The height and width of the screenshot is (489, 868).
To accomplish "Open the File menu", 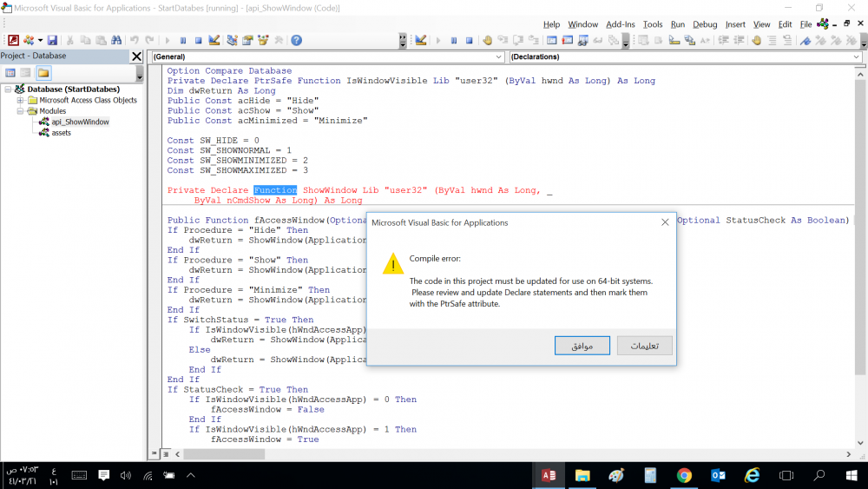I will [806, 24].
